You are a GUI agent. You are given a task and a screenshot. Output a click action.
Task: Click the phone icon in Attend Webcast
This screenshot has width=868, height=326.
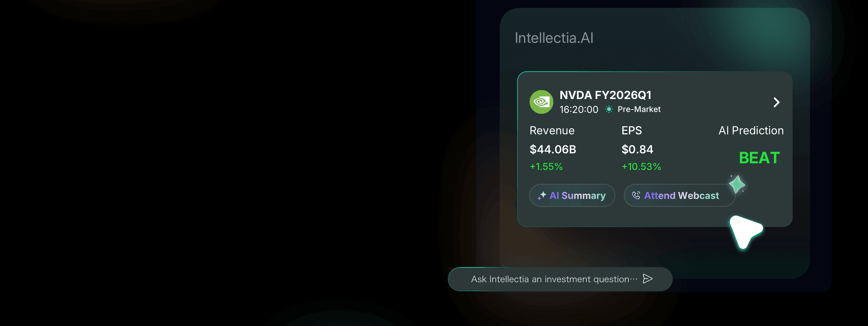coord(636,195)
